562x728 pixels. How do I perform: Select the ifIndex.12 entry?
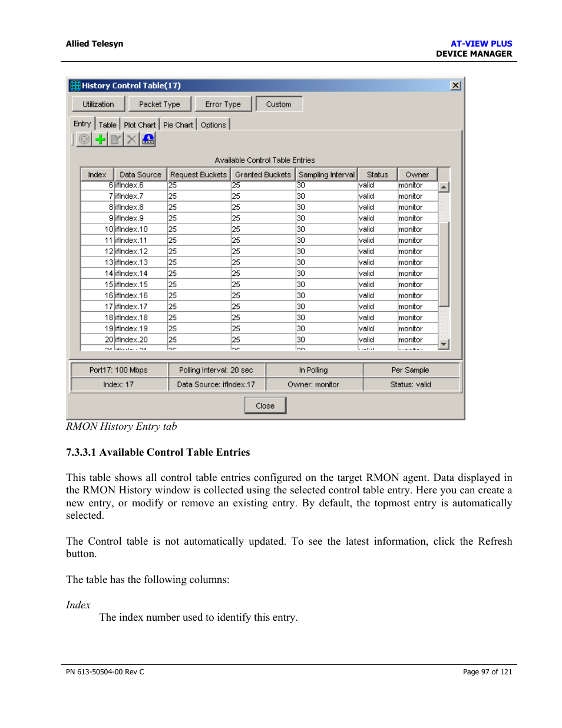(x=259, y=252)
